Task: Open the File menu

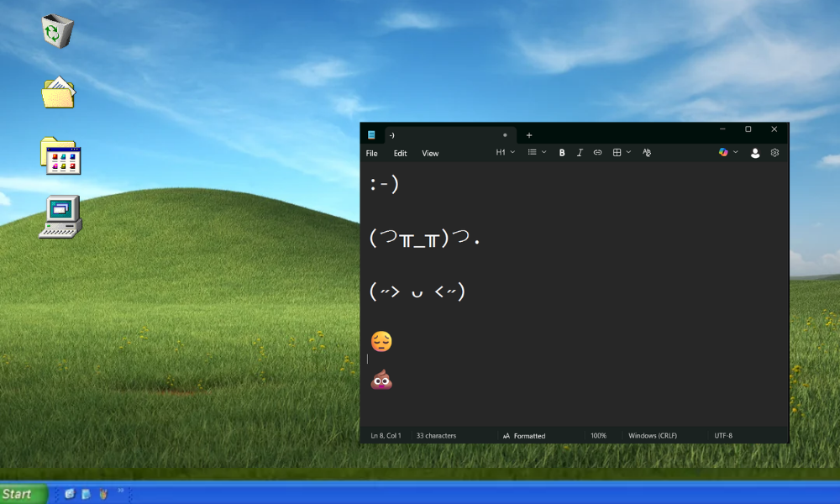Action: point(372,153)
